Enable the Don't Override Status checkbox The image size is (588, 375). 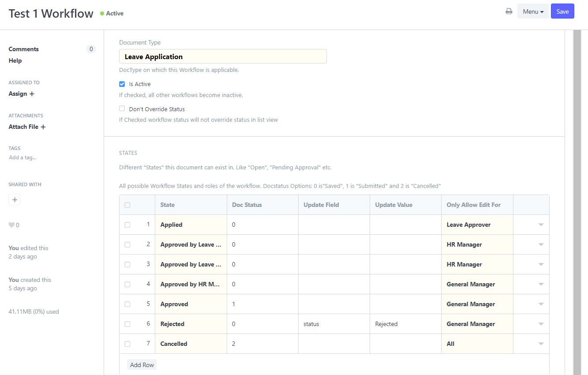[122, 109]
